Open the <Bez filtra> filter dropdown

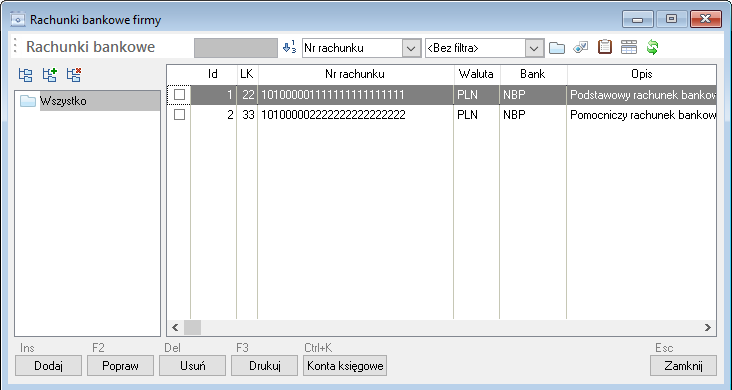tap(534, 48)
